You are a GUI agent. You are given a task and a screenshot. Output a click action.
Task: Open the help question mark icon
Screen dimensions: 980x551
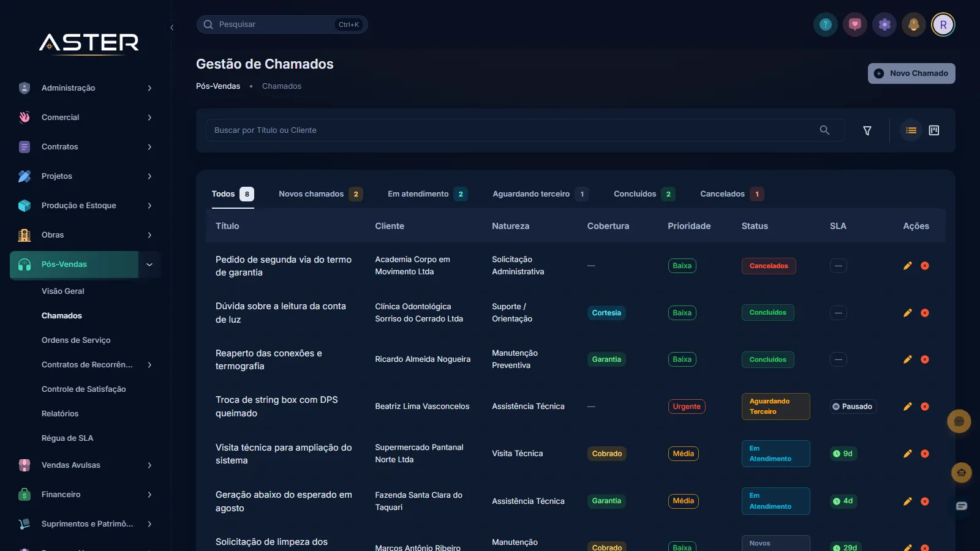(x=826, y=24)
